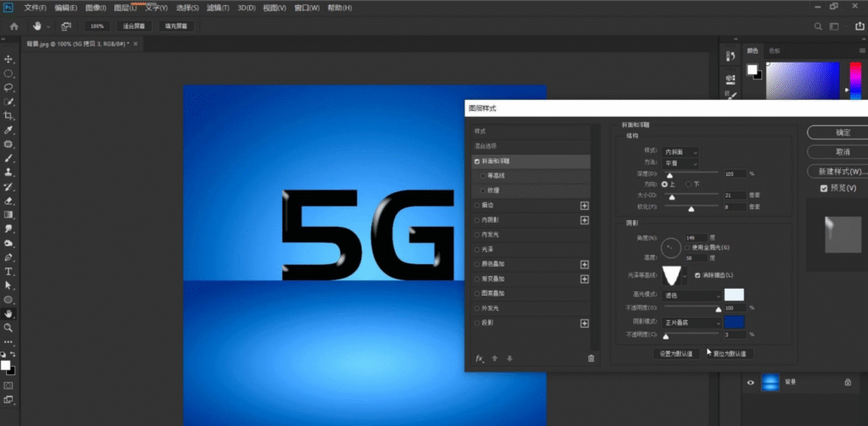This screenshot has height=426, width=868.
Task: Toggle the 消除锯齿 anti-alias checkbox
Action: tap(698, 274)
